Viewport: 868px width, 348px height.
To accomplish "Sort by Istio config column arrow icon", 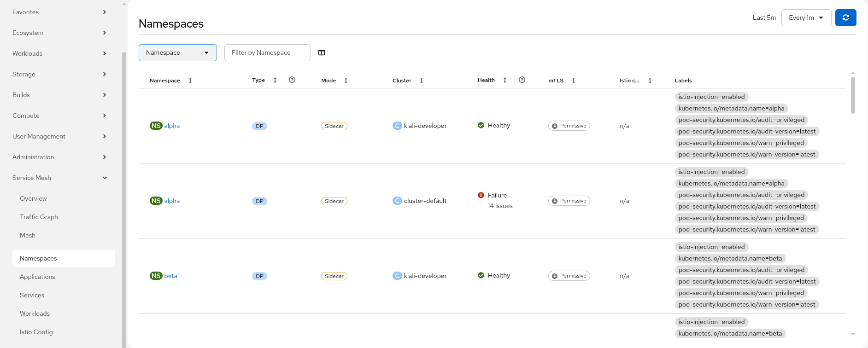I will pyautogui.click(x=650, y=81).
